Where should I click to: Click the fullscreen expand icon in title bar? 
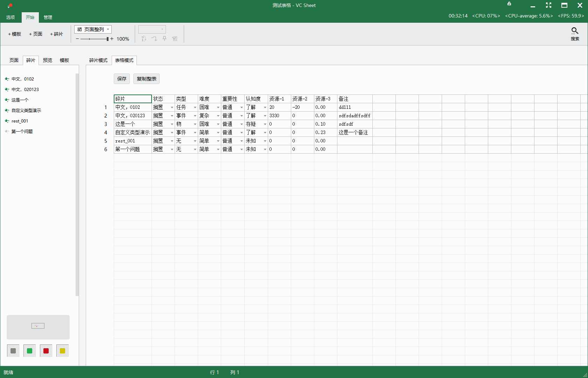tap(548, 5)
